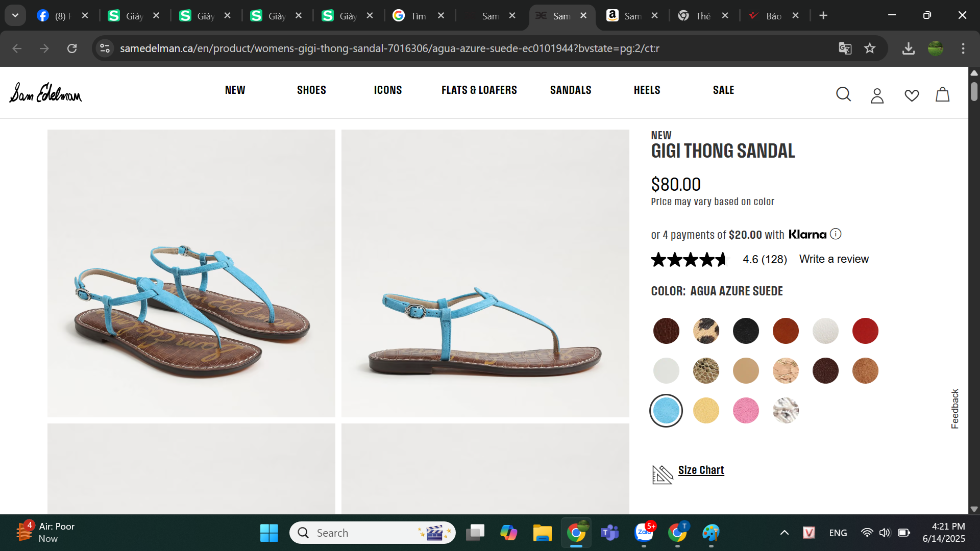The image size is (980, 551).
Task: Open the shopping bag icon
Action: (942, 94)
